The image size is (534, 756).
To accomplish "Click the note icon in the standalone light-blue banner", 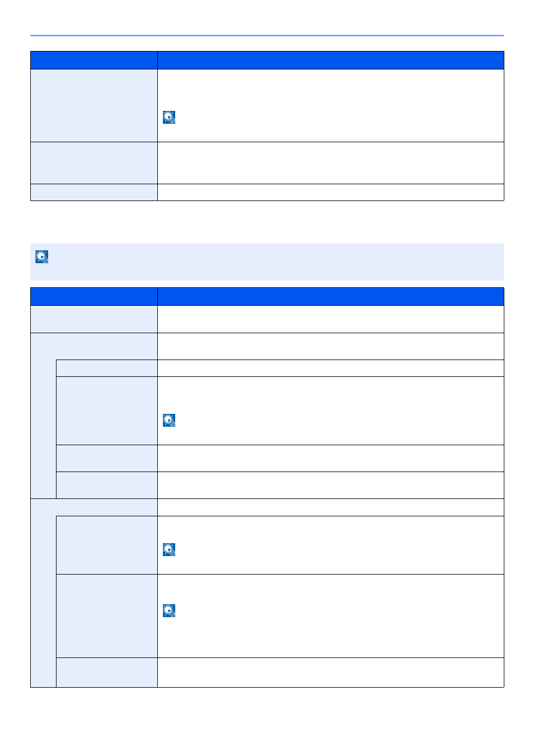I will pyautogui.click(x=41, y=256).
